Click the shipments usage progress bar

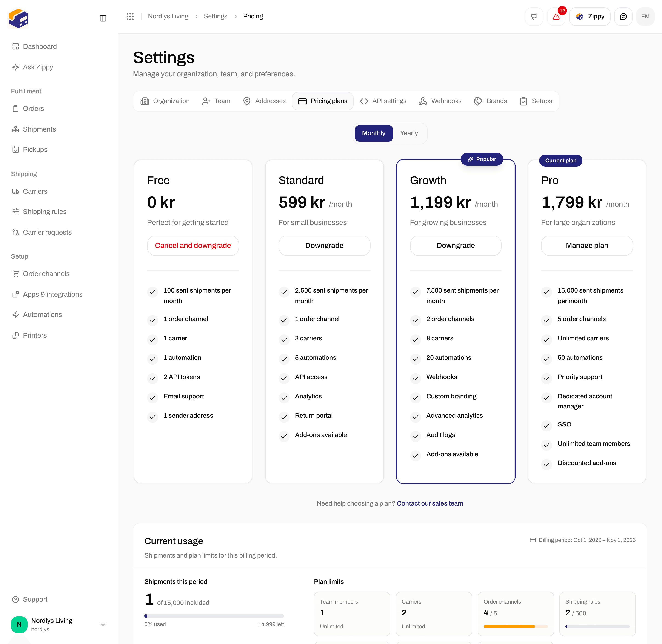(214, 616)
